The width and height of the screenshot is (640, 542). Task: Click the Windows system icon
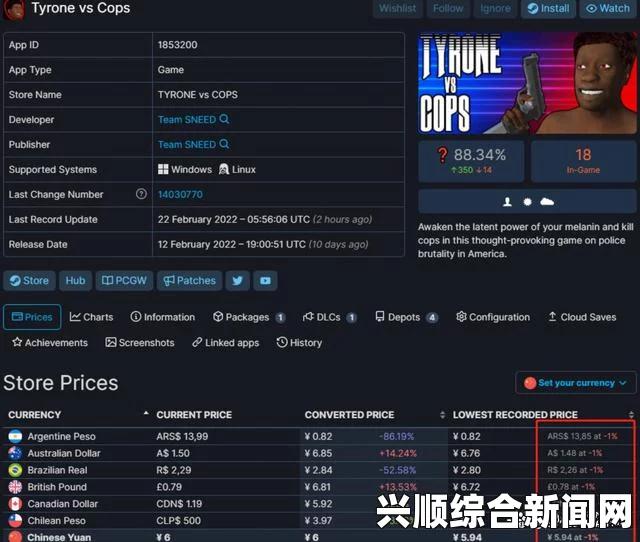click(x=163, y=169)
